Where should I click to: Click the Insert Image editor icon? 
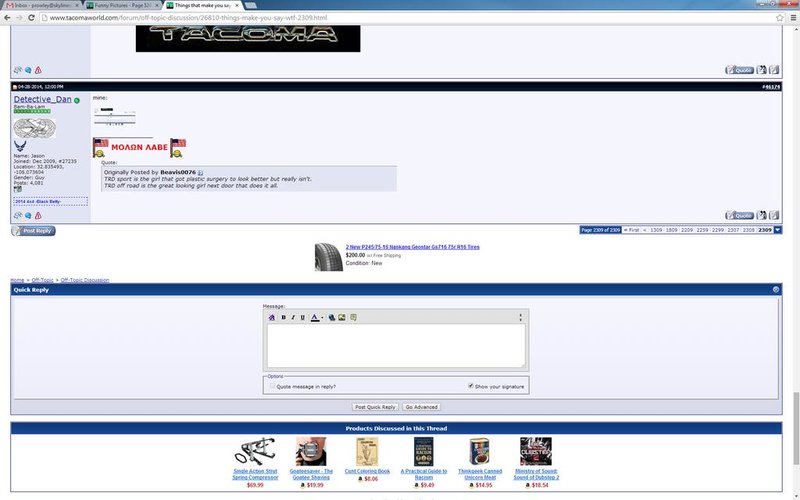(x=342, y=317)
